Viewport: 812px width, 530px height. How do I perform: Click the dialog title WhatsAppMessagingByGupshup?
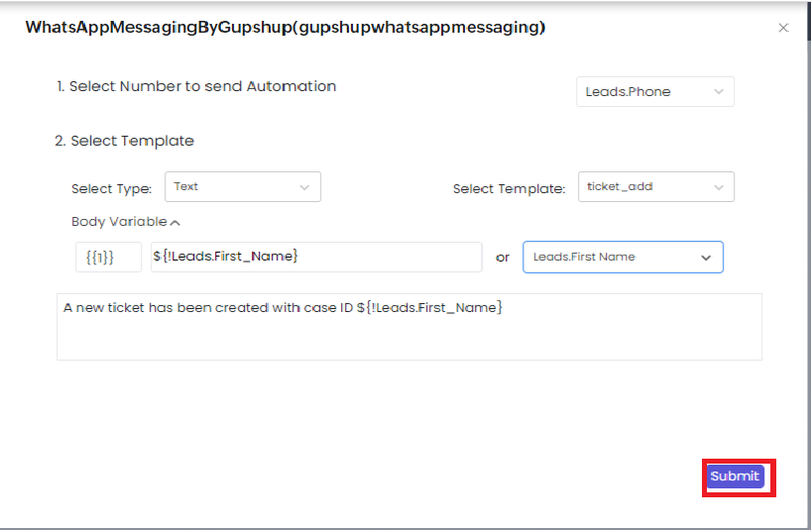[x=286, y=28]
